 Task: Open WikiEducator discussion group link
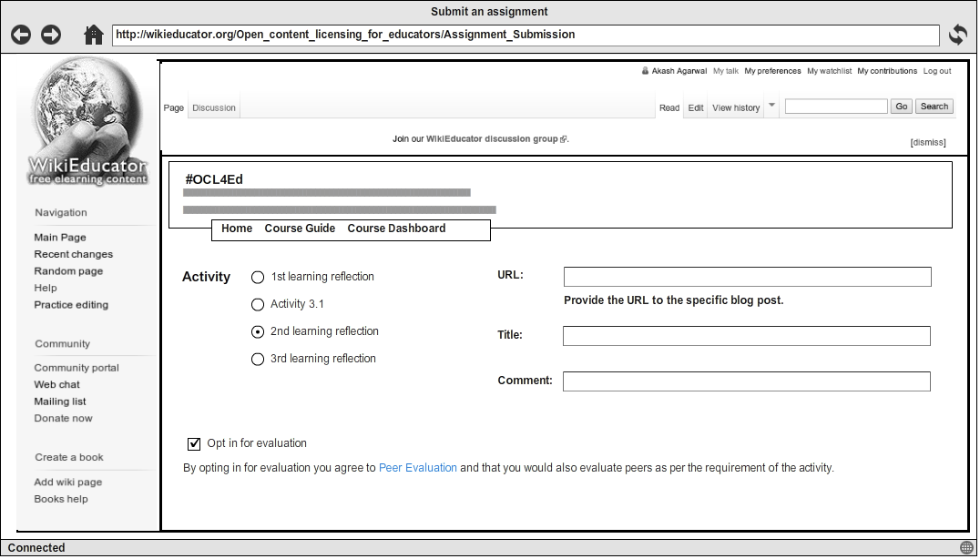click(492, 139)
